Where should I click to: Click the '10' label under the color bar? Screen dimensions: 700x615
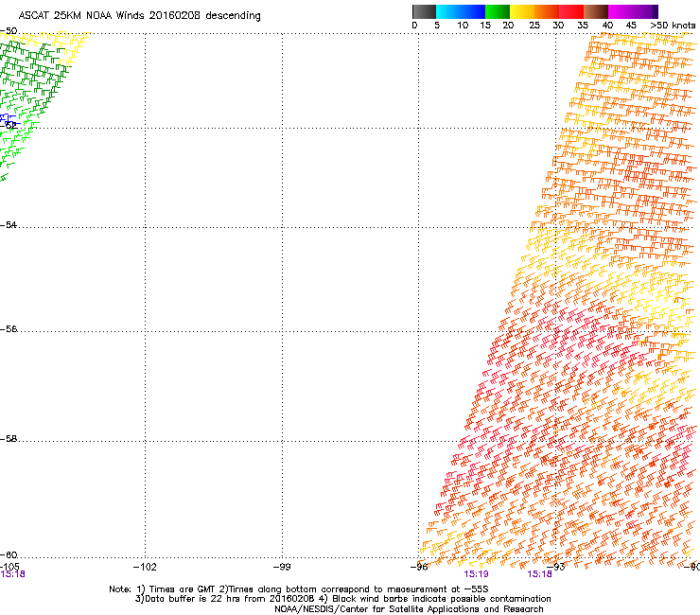(463, 26)
